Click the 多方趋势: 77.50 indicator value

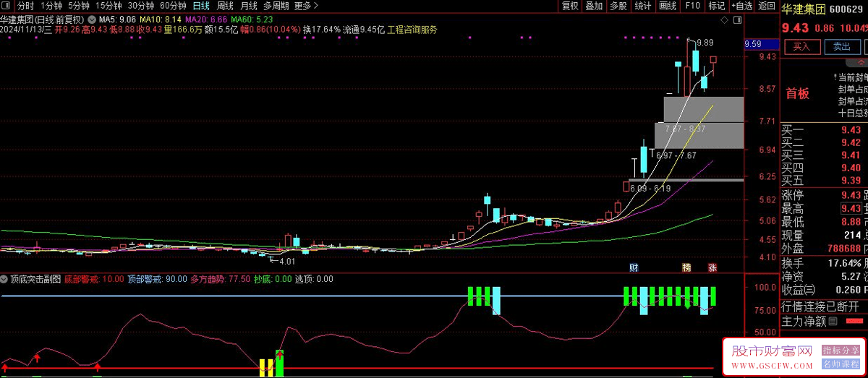[x=220, y=278]
